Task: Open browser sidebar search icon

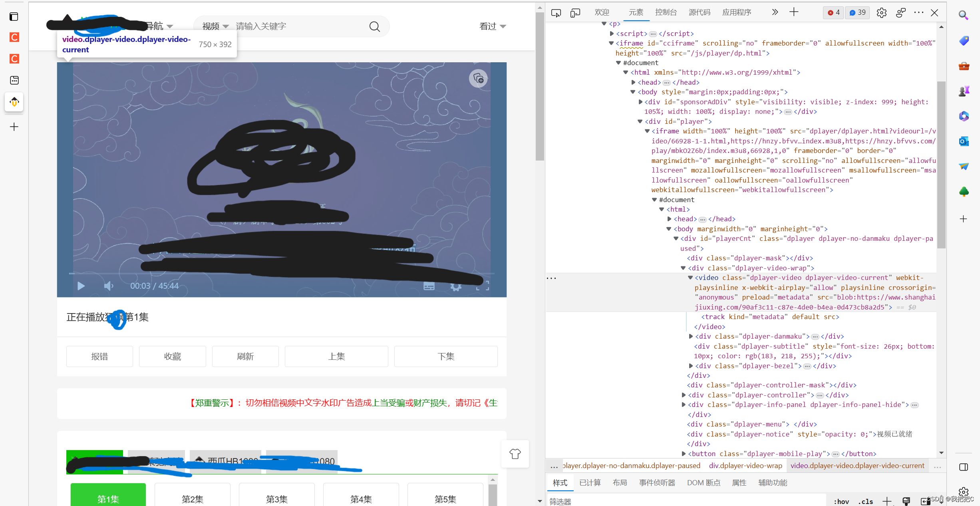Action: click(964, 16)
